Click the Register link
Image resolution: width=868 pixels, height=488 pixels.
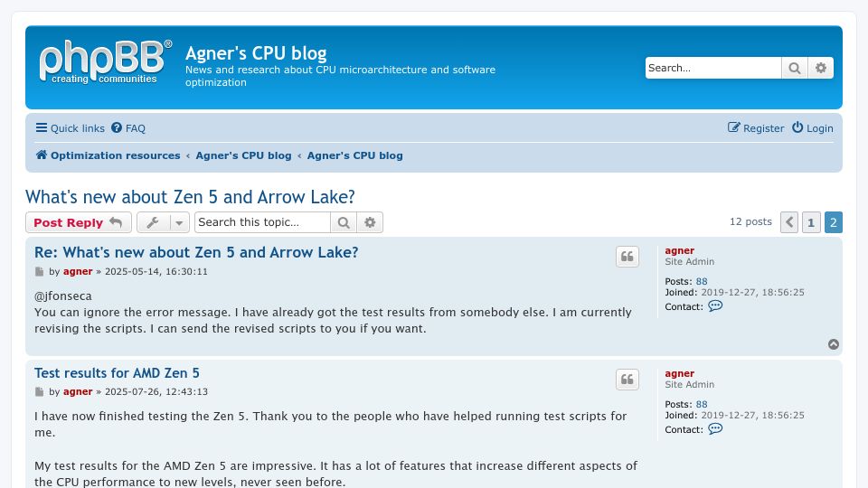pyautogui.click(x=756, y=128)
